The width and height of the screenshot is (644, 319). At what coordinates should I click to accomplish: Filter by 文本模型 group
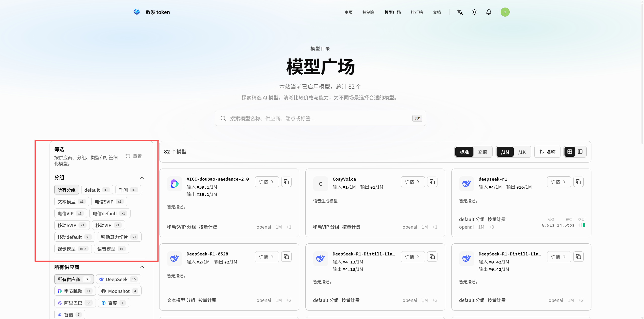[71, 202]
